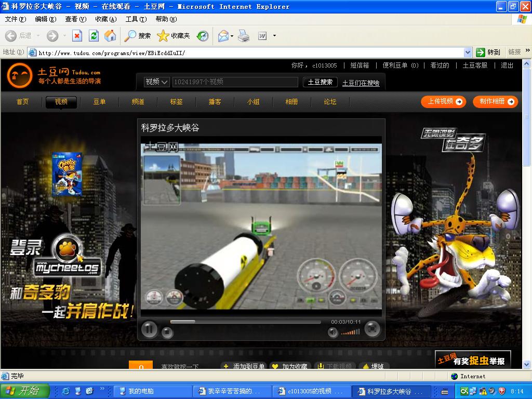This screenshot has height=399, width=532.
Task: Select the 豆单 navigation tab
Action: coord(99,102)
